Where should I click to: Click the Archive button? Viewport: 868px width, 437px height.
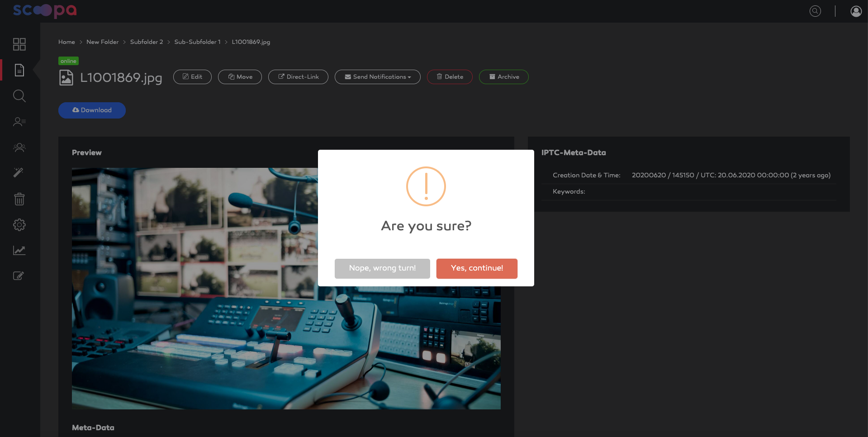coord(504,77)
